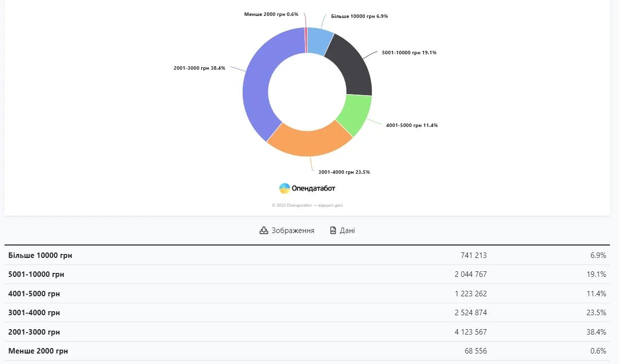Select the purple 2001-3000 грн donut segment
Screen dimensions: 619x364
(256, 90)
